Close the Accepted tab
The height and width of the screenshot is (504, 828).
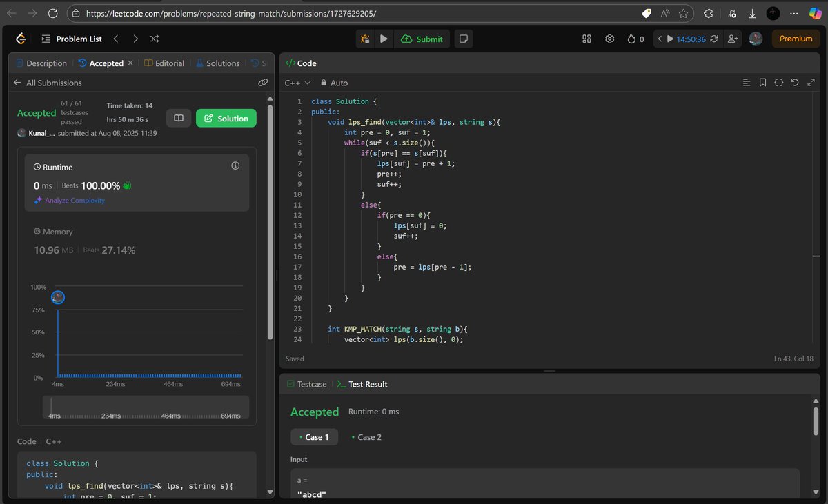click(130, 63)
